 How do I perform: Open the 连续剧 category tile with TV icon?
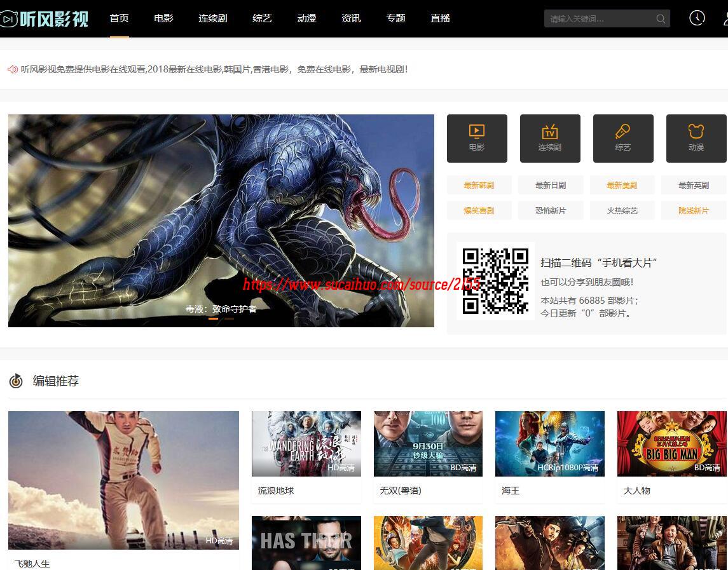[550, 139]
